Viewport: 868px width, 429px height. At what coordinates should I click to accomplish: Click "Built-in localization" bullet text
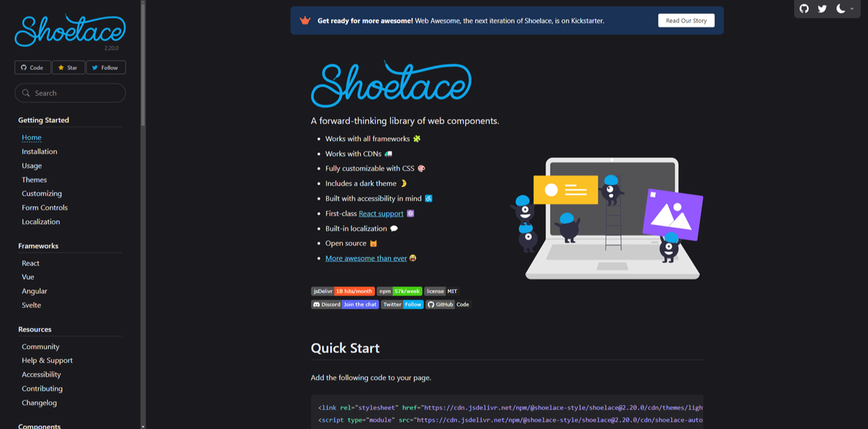click(x=356, y=229)
